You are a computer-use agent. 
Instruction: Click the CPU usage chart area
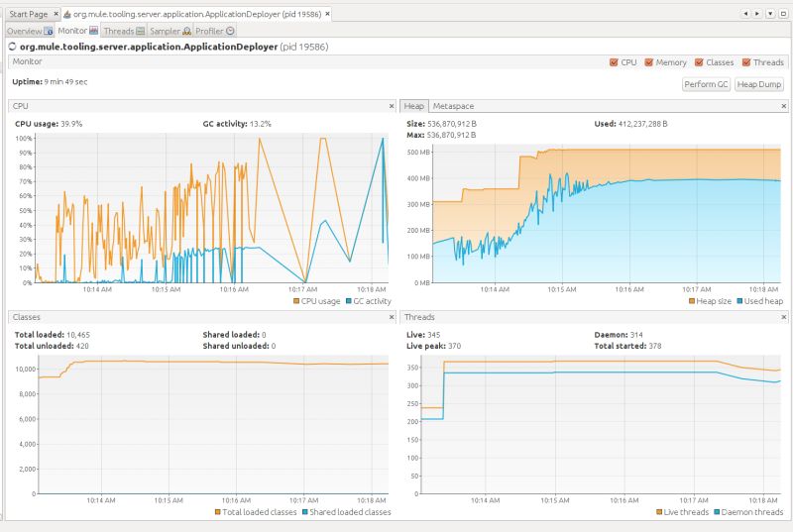pos(212,208)
